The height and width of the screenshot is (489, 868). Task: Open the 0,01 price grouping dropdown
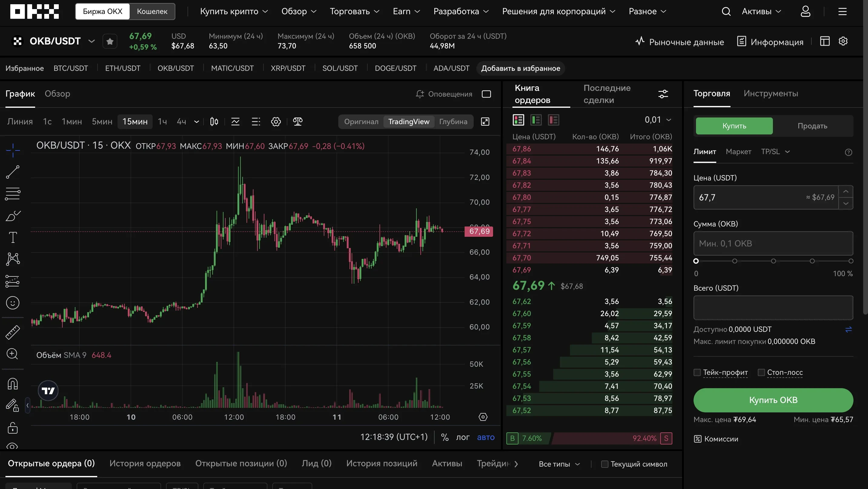coord(658,120)
